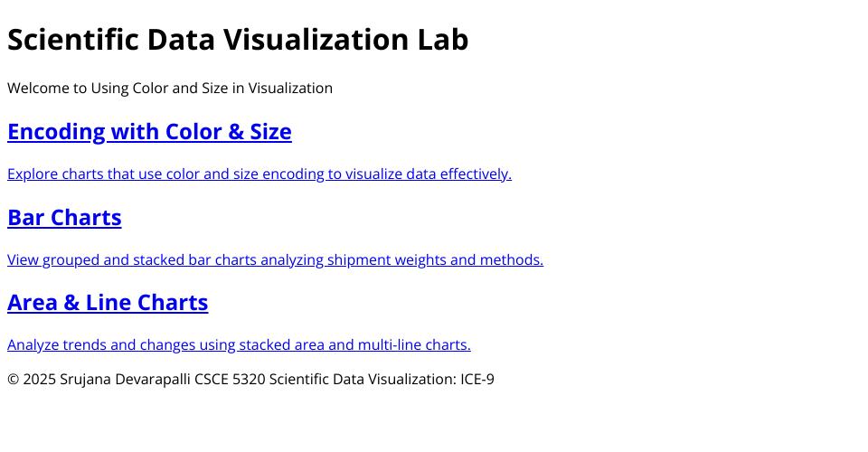Viewport: 868px width, 452px height.
Task: Open the "Bar Charts" heading link
Action: pos(64,218)
